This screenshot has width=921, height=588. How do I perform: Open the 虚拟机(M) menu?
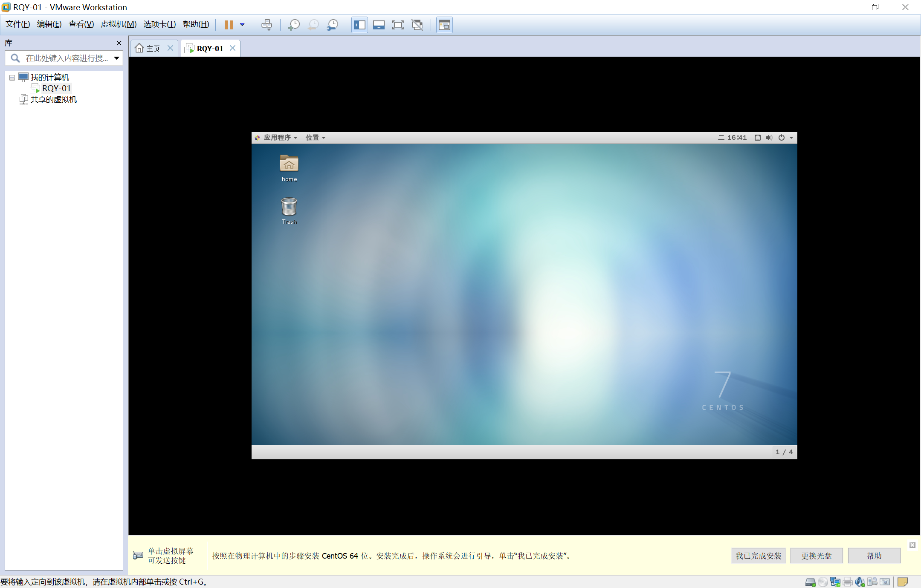point(119,24)
